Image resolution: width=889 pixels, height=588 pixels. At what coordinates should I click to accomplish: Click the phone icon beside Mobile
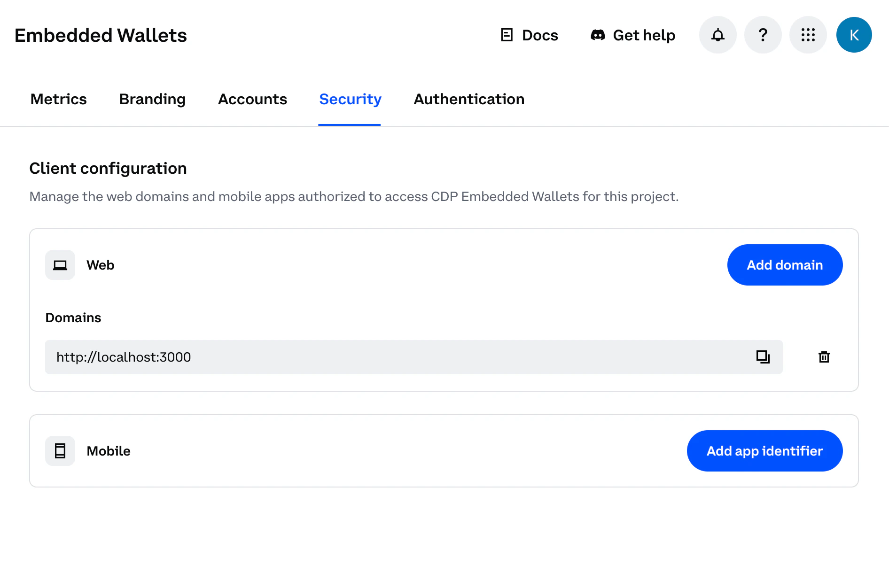[x=60, y=451]
